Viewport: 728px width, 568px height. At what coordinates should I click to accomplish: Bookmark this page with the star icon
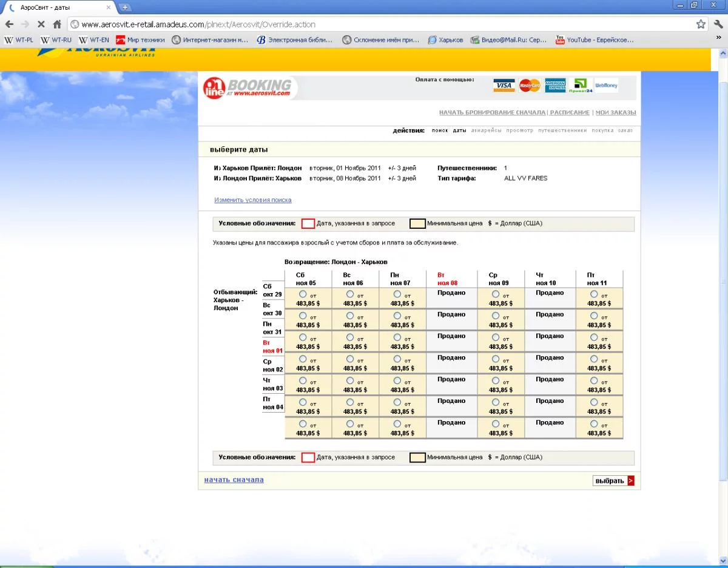point(701,24)
